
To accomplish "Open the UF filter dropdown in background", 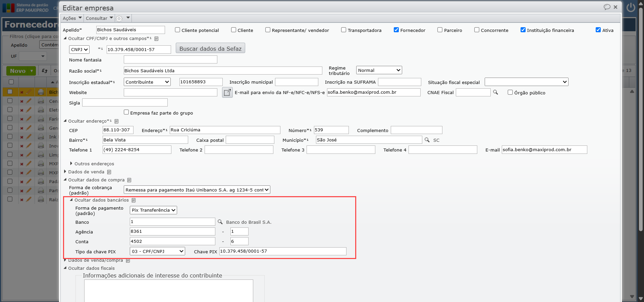I will 33,56.
